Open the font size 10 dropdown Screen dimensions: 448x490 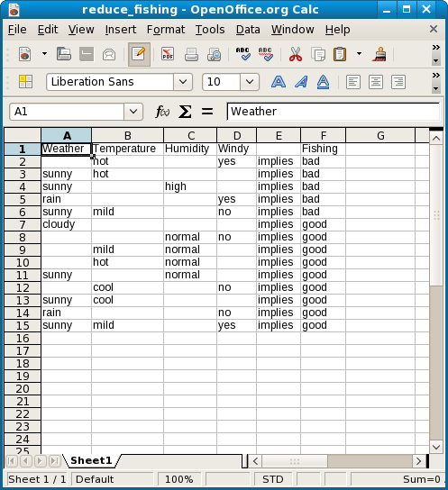click(250, 82)
